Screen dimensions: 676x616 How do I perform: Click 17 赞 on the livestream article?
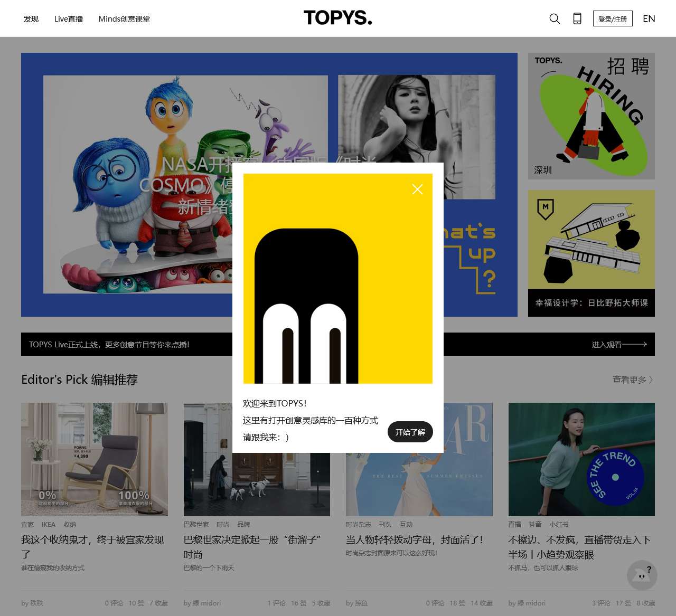(624, 603)
